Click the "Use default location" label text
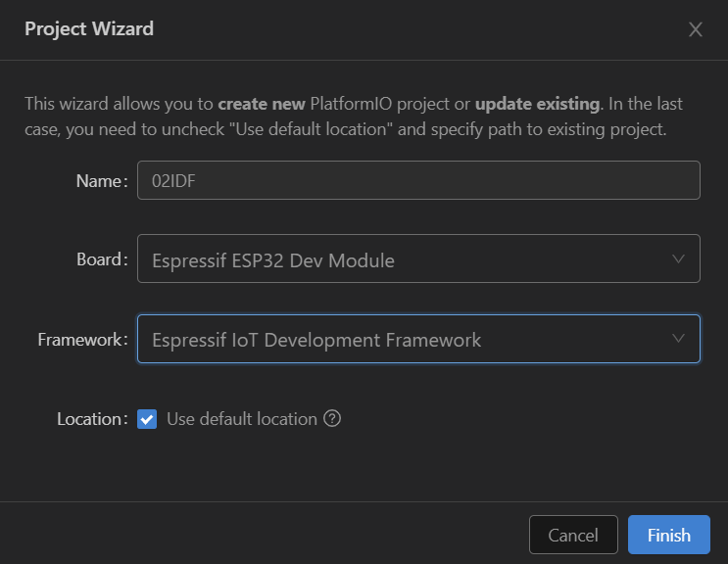The width and height of the screenshot is (728, 564). tap(241, 419)
